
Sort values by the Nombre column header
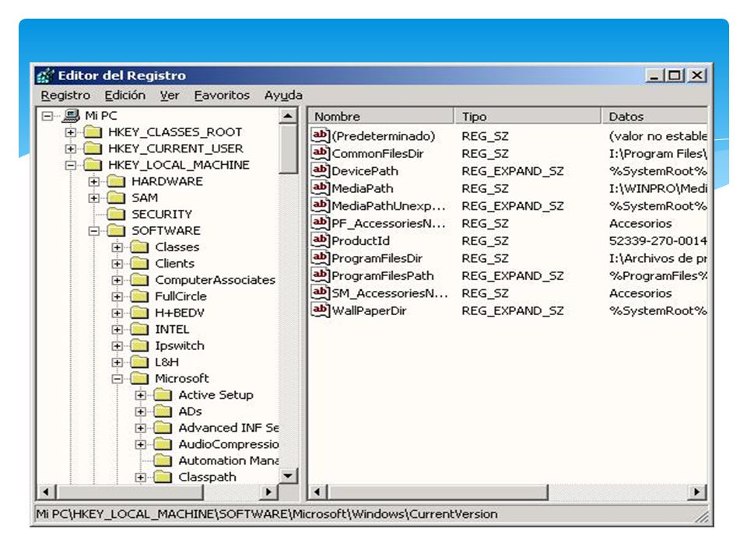[x=381, y=116]
